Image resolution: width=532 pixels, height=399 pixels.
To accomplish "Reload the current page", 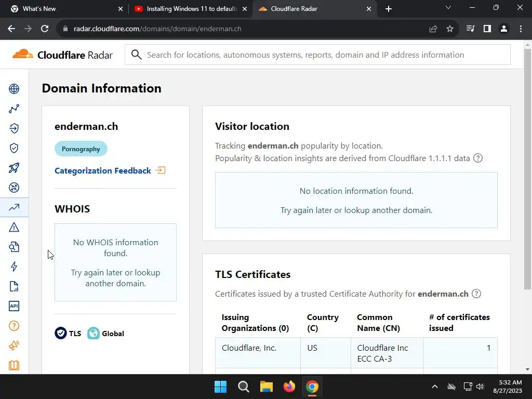I will coord(45,29).
